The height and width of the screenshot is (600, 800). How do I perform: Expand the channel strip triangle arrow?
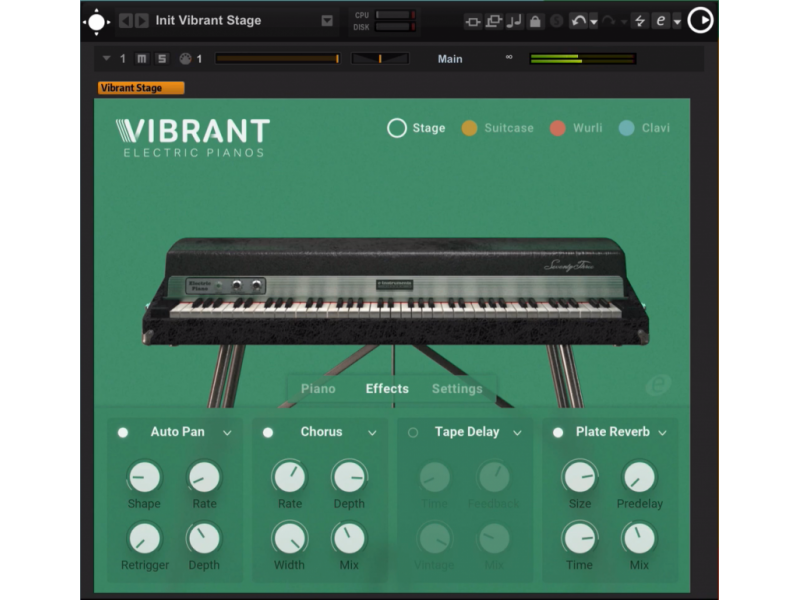[106, 59]
